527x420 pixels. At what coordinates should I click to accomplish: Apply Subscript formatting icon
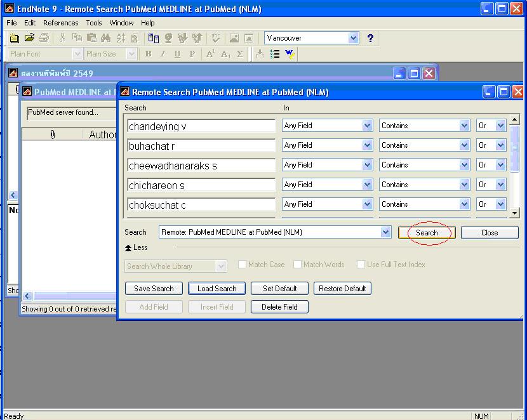(225, 54)
